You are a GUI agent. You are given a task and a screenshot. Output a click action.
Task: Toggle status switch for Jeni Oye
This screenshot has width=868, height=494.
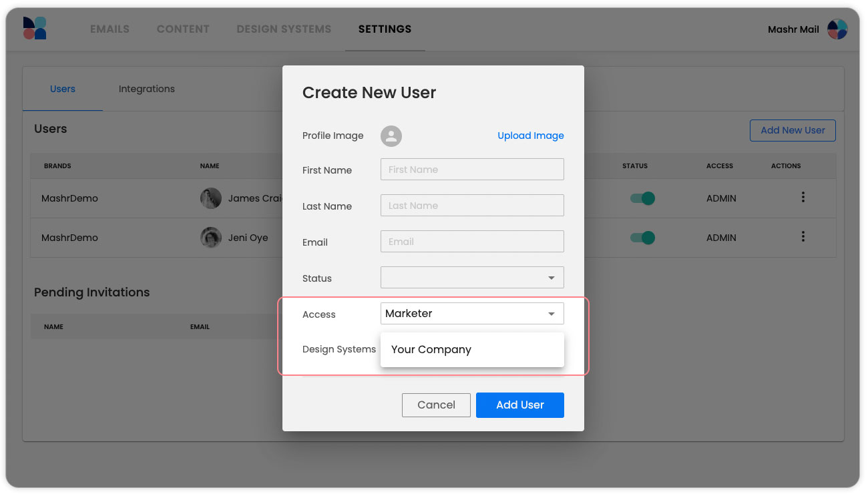[642, 238]
